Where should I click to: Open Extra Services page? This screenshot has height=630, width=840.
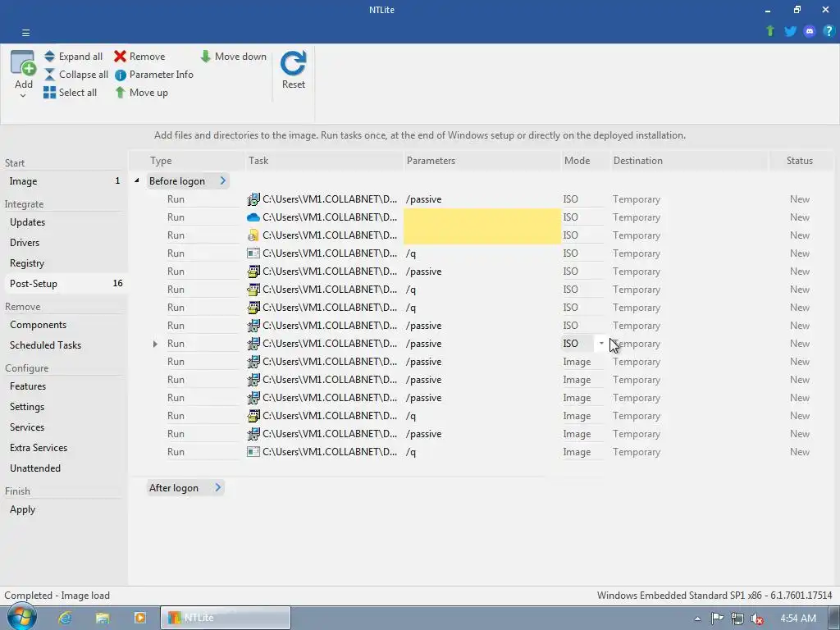pos(64,447)
